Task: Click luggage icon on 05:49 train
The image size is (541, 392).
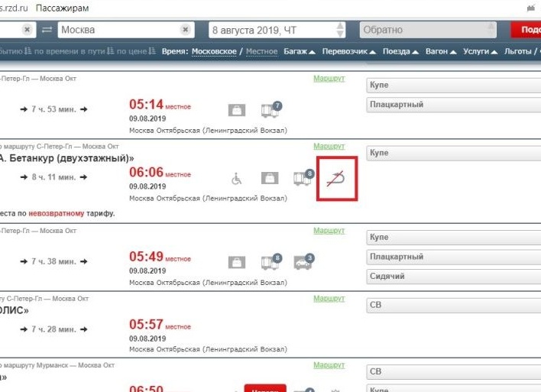Action: click(x=237, y=262)
